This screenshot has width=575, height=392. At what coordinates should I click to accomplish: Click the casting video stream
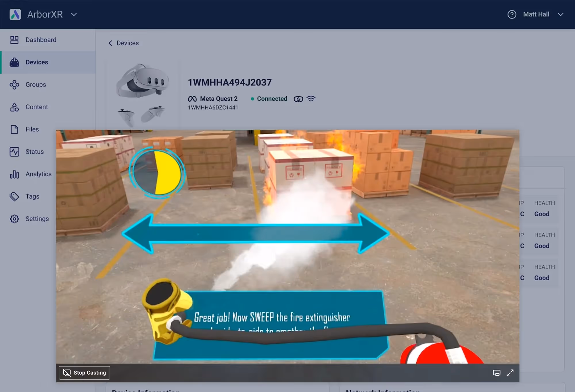pyautogui.click(x=287, y=247)
